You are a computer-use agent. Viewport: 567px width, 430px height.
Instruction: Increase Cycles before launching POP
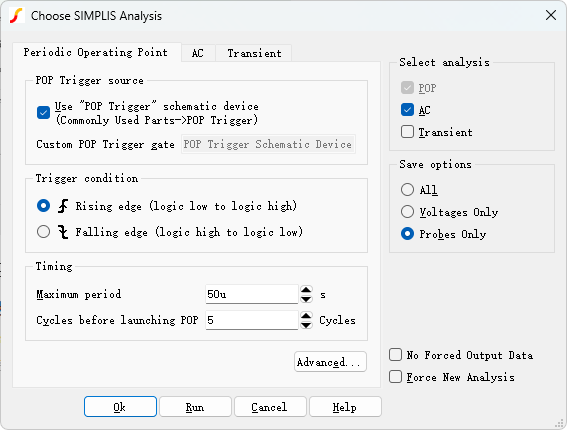coord(306,316)
